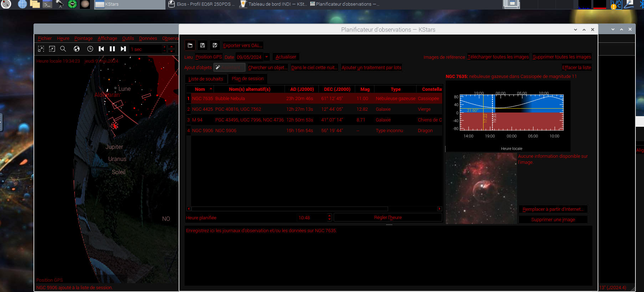Image resolution: width=644 pixels, height=292 pixels.
Task: Decrement the planned time spinner
Action: pos(329,219)
